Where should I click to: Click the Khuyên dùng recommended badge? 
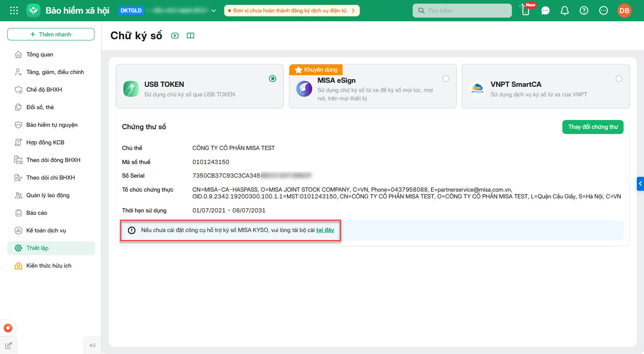tap(316, 70)
